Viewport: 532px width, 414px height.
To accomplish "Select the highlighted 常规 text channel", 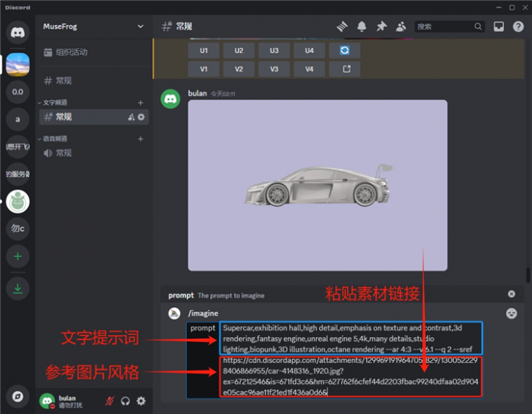I will coord(94,117).
